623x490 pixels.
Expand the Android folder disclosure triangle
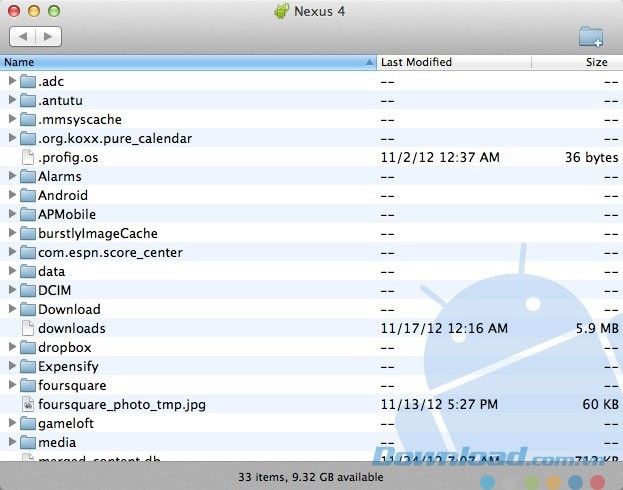click(12, 195)
